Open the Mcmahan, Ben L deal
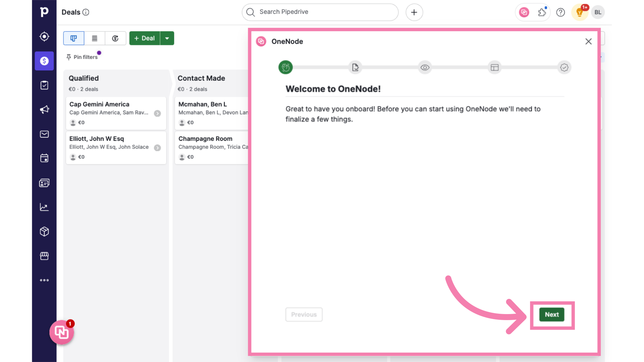 click(x=212, y=113)
